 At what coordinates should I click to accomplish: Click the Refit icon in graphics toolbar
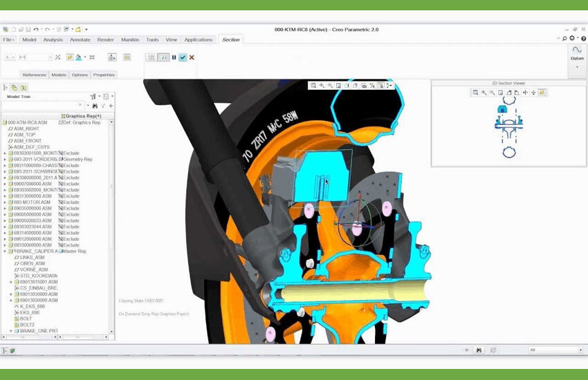pyautogui.click(x=313, y=86)
